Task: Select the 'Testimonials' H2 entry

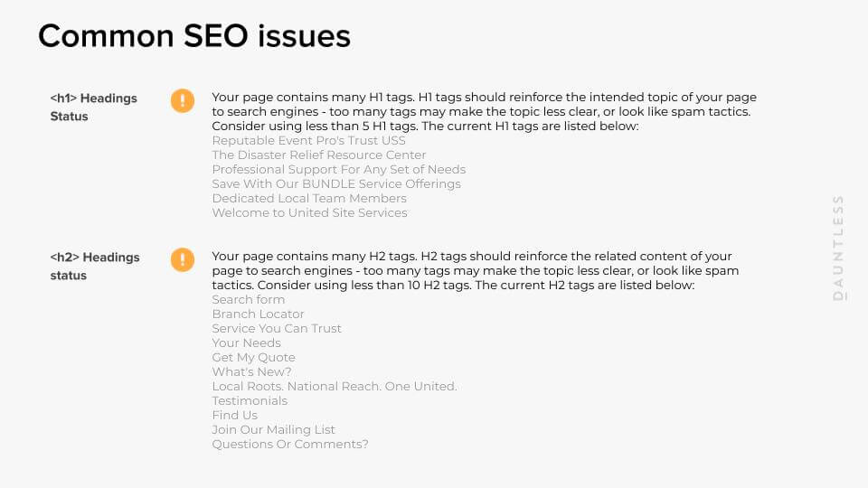Action: click(x=250, y=401)
